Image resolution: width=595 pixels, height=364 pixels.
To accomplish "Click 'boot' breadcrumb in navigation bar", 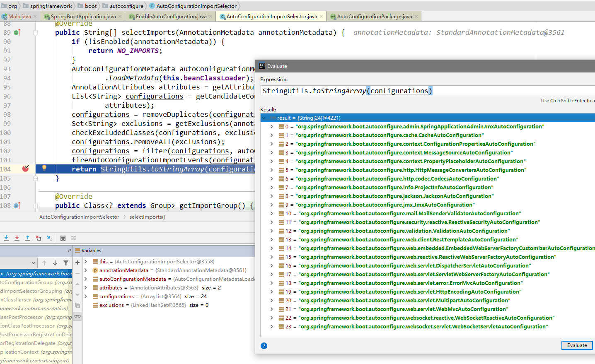I will click(x=87, y=6).
